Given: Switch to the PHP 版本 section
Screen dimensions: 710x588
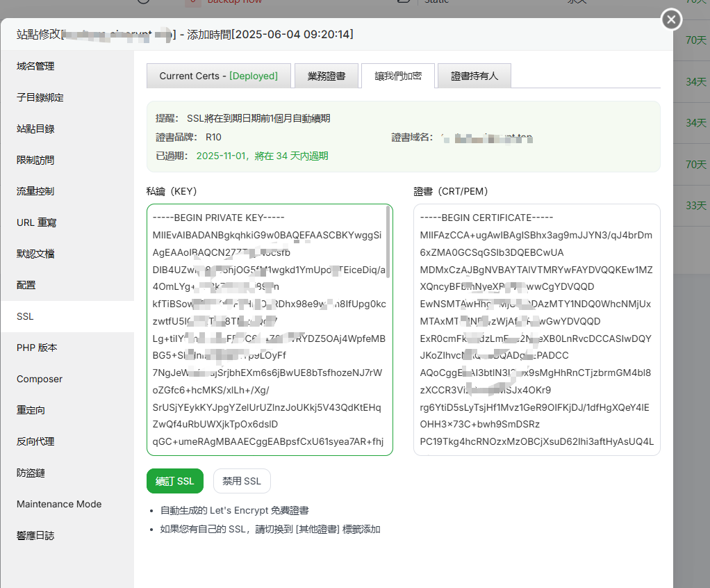Looking at the screenshot, I should click(x=37, y=348).
